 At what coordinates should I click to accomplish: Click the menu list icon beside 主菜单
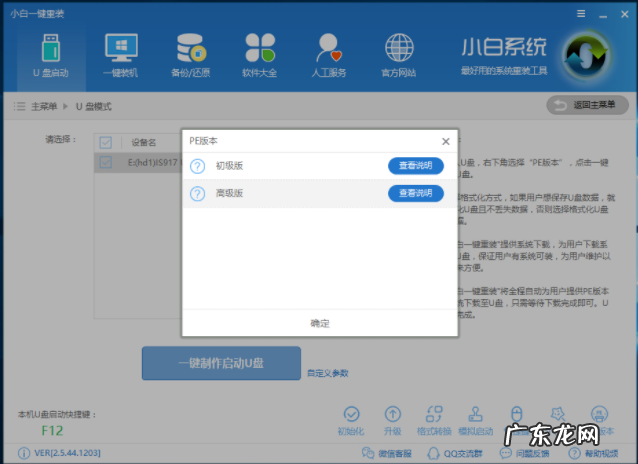[x=19, y=106]
